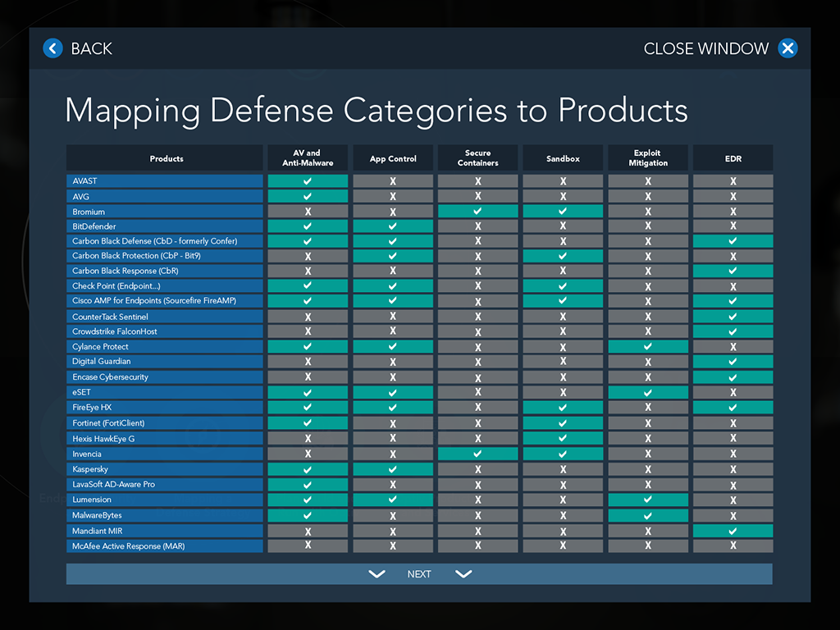Click Fortinet's Sandbox checkmark
The image size is (840, 630).
pyautogui.click(x=563, y=423)
